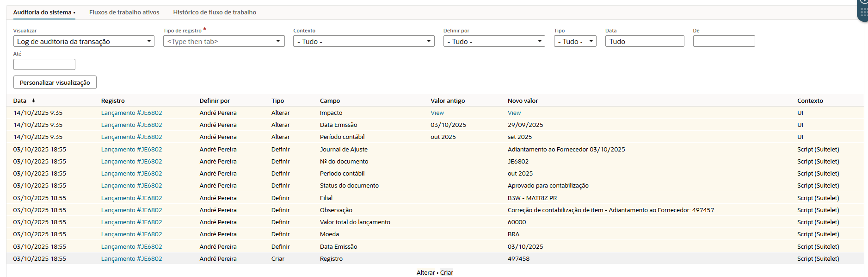Expand the Tipo de registro combo box

click(224, 41)
